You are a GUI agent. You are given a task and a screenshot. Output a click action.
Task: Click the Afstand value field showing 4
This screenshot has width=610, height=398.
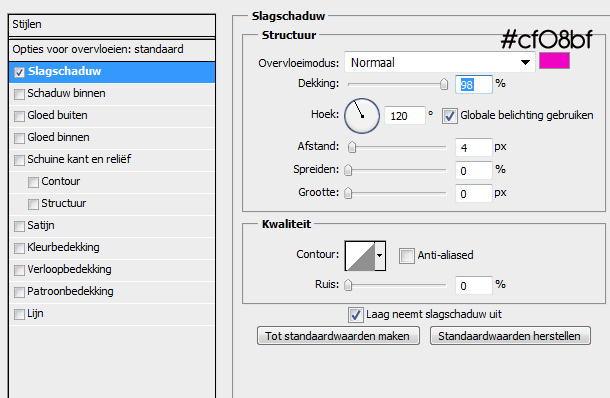(473, 147)
